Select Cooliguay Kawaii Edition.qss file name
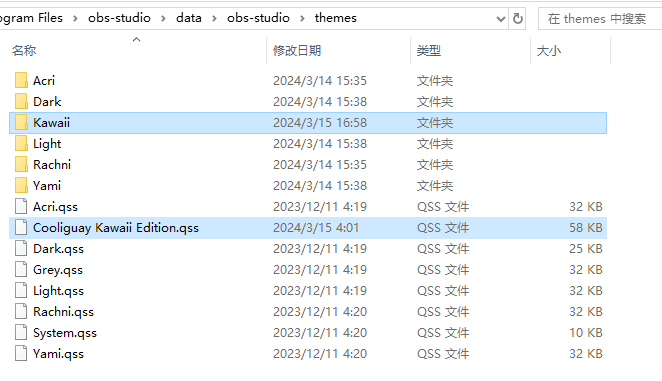The height and width of the screenshot is (381, 662). tap(116, 228)
